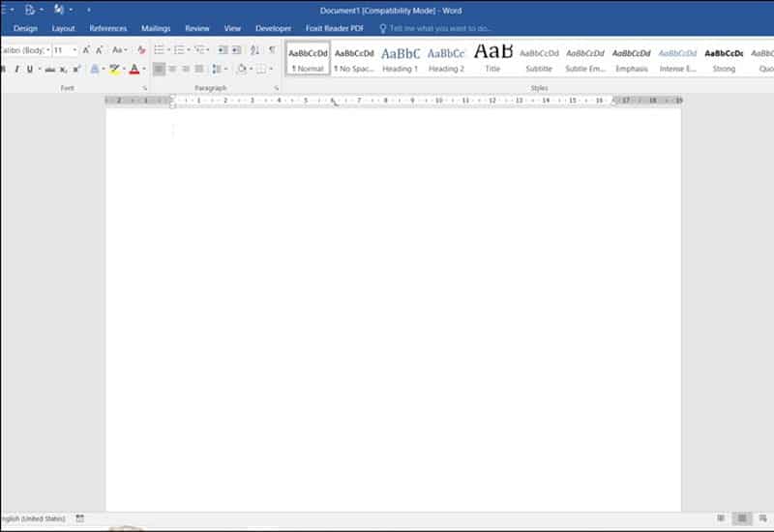Expand the underline style dropdown arrow
The height and width of the screenshot is (532, 774).
point(40,70)
